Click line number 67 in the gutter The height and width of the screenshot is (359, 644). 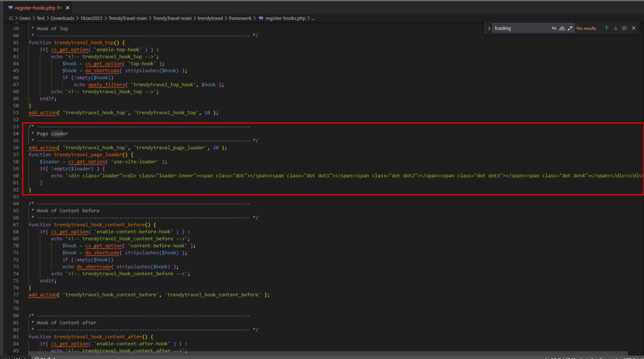point(16,224)
